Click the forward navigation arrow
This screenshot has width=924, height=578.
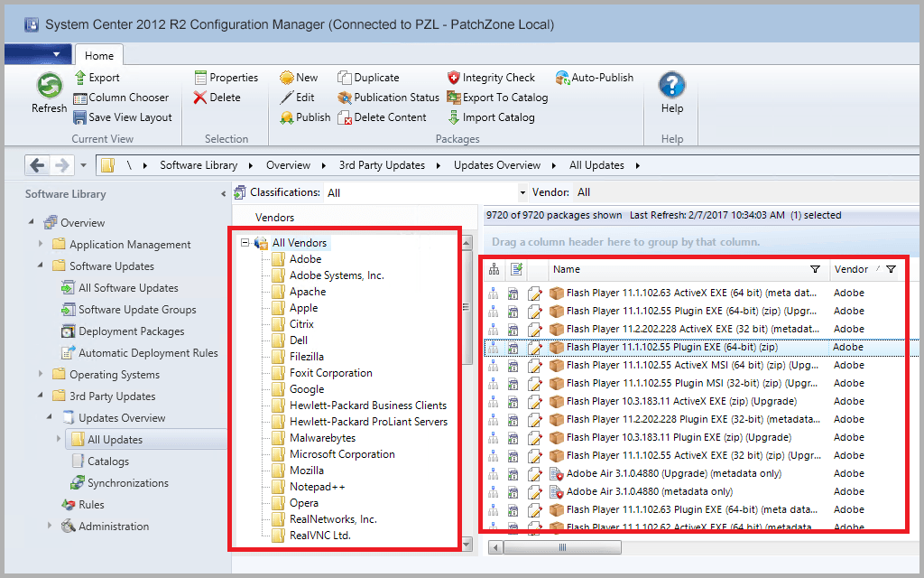[61, 165]
